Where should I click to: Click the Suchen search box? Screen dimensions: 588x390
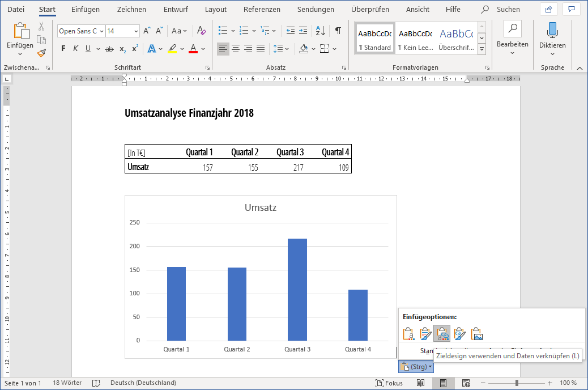[502, 10]
